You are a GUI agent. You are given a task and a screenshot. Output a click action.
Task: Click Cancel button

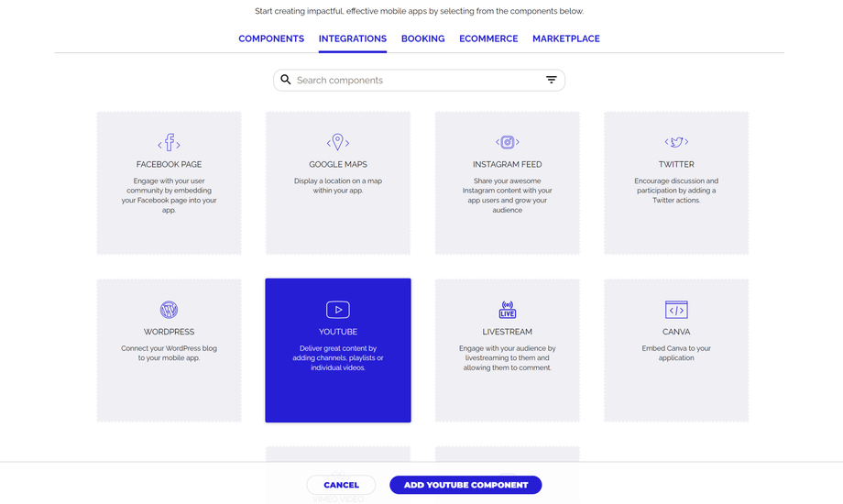[x=341, y=485]
